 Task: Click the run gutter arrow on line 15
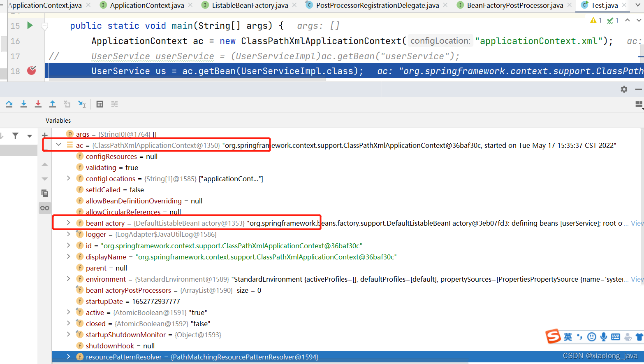[x=30, y=26]
